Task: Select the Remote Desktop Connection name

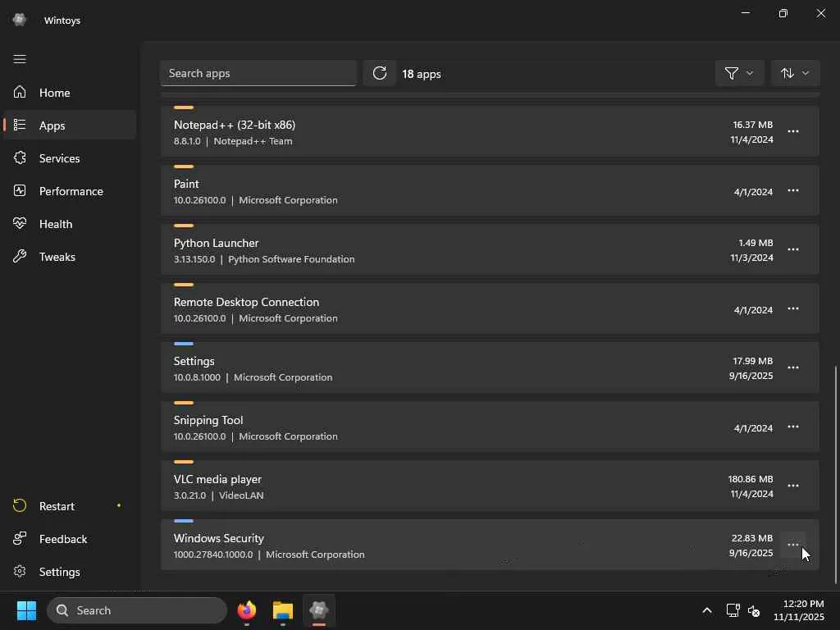Action: click(x=246, y=302)
